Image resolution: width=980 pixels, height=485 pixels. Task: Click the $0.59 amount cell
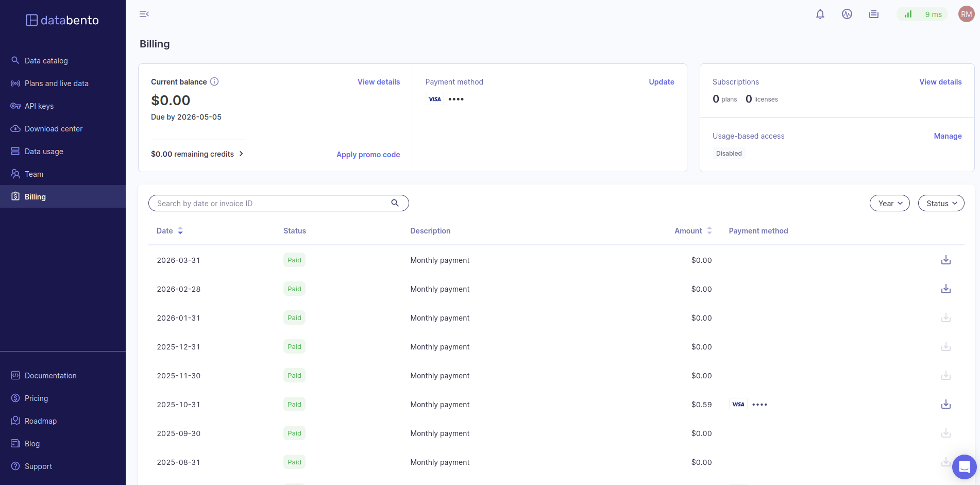[701, 405]
